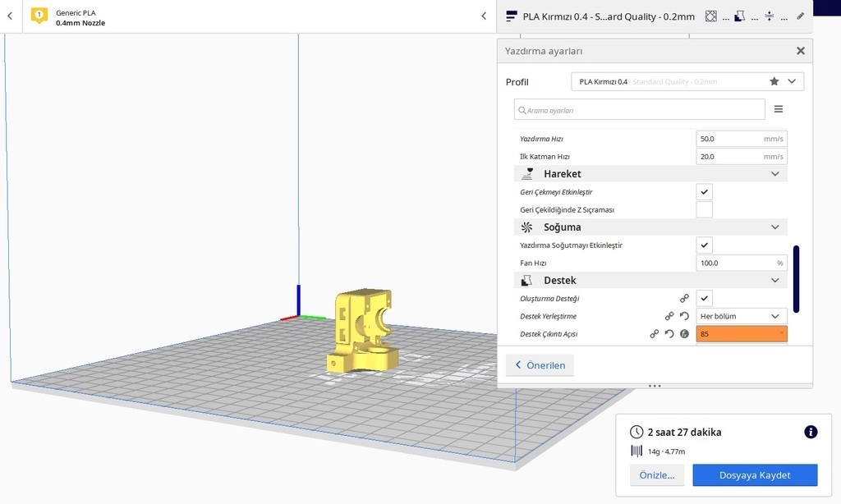Click the link icon beside Oluşturma Desteği
Image resolution: width=841 pixels, height=504 pixels.
tap(684, 298)
